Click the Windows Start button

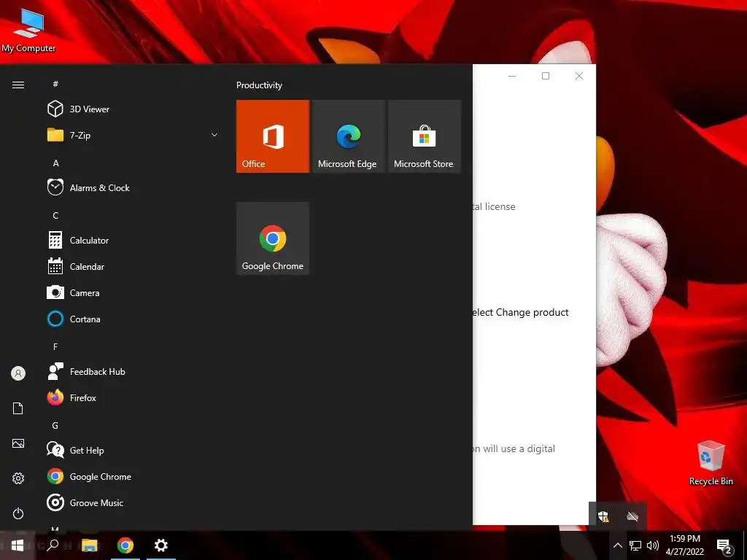[18, 545]
